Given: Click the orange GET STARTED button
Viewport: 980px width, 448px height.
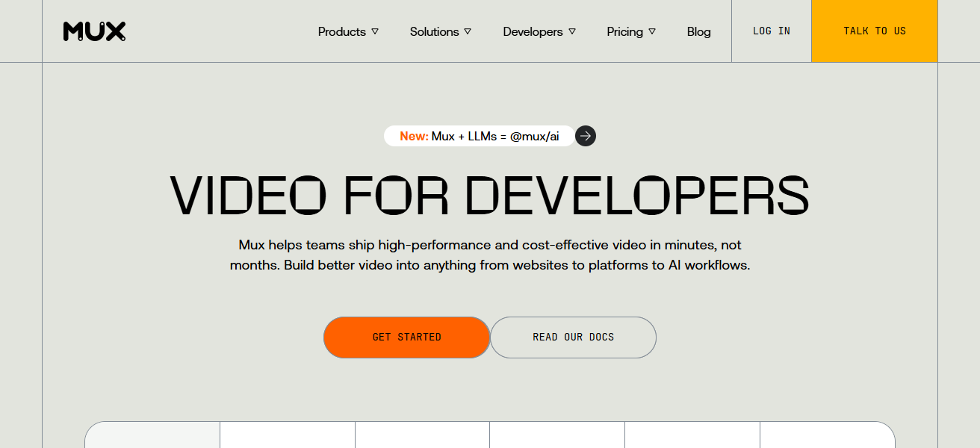Looking at the screenshot, I should point(406,337).
